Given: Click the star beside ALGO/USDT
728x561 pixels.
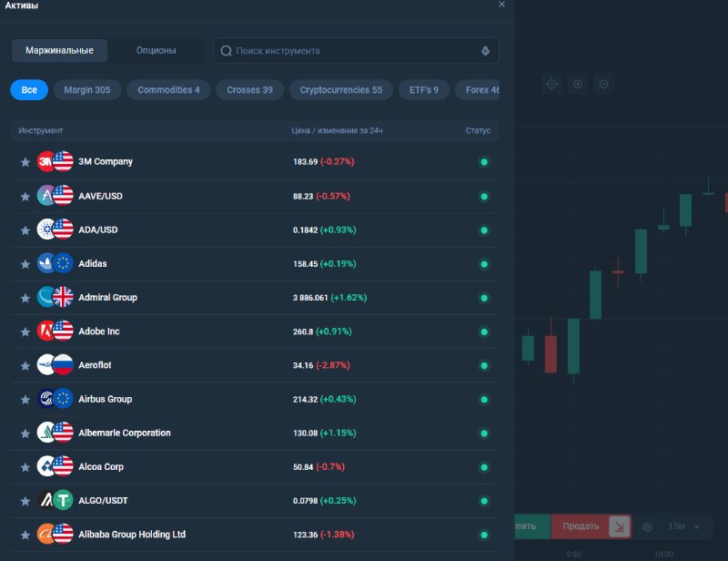Looking at the screenshot, I should point(25,501).
